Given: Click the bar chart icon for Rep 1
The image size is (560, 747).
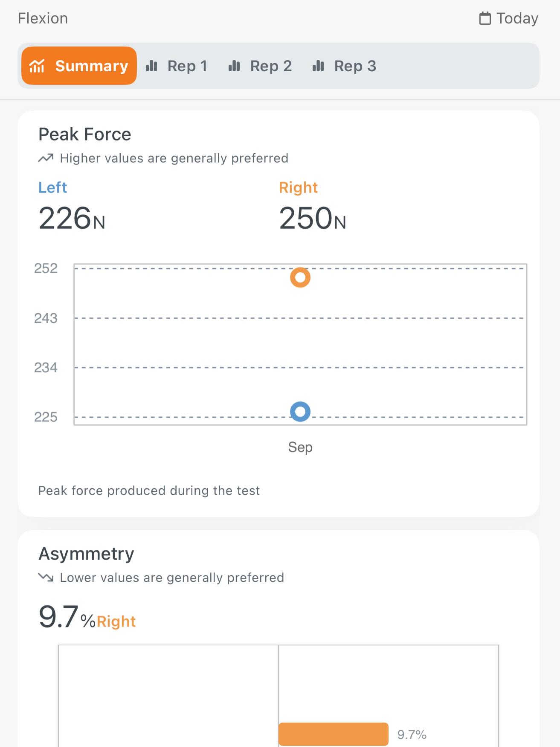Looking at the screenshot, I should tap(152, 66).
